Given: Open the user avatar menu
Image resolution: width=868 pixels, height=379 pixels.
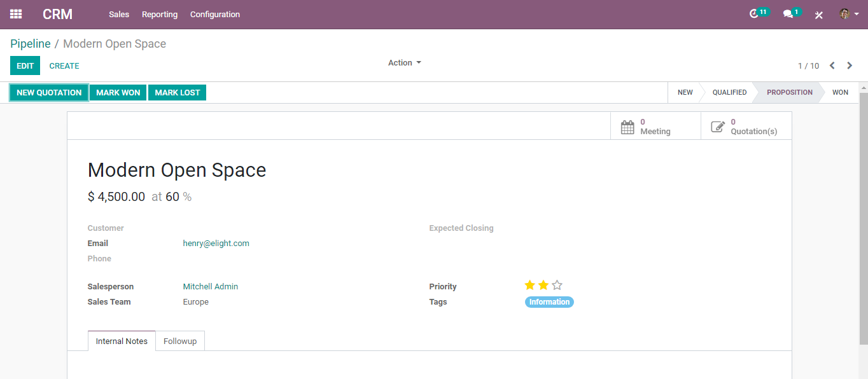Looking at the screenshot, I should tap(849, 14).
